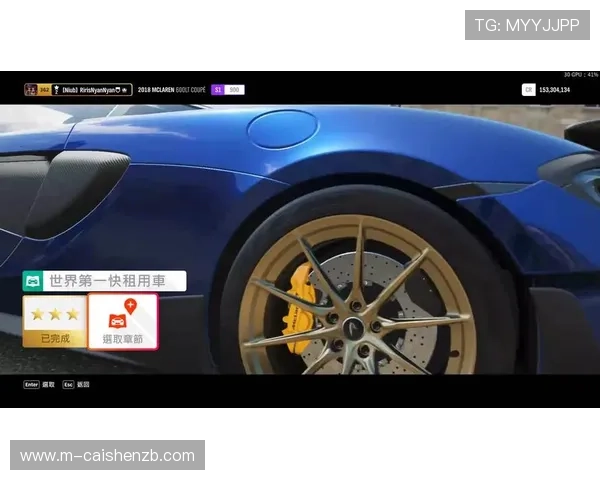Image resolution: width=600 pixels, height=480 pixels.
Task: Click the GPU usage readout
Action: [x=580, y=75]
